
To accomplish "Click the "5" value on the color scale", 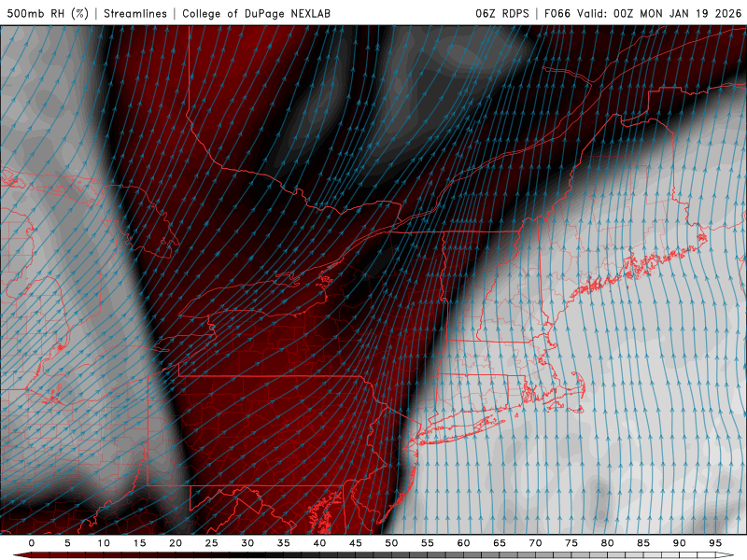I will tap(67, 543).
